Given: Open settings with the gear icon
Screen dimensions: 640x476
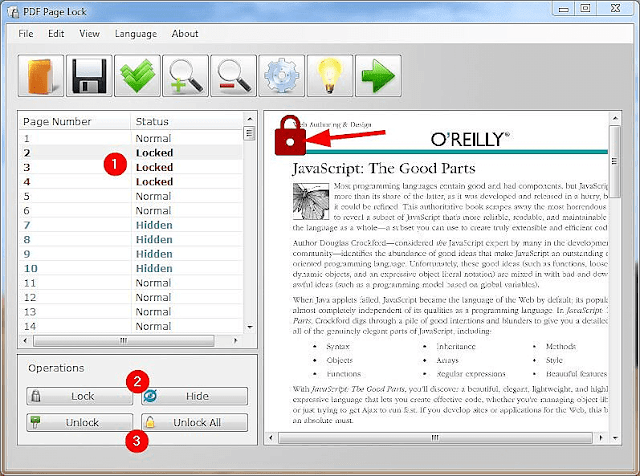Looking at the screenshot, I should click(282, 76).
